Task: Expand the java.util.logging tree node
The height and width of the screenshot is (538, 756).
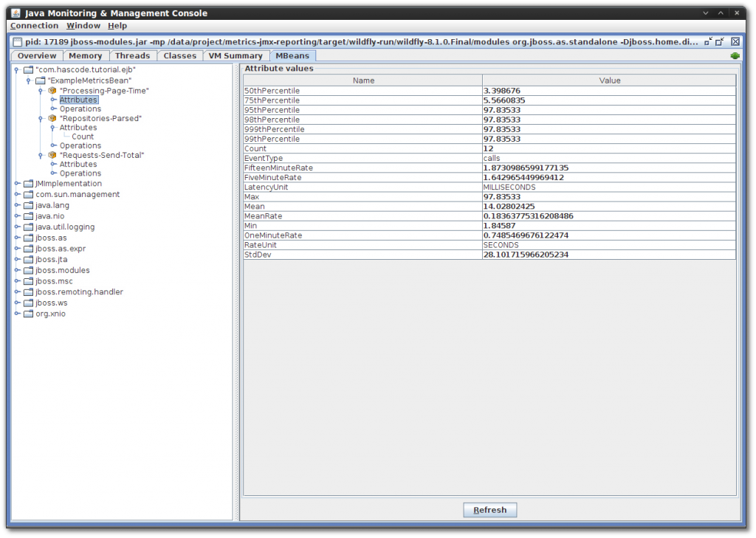Action: pyautogui.click(x=16, y=227)
